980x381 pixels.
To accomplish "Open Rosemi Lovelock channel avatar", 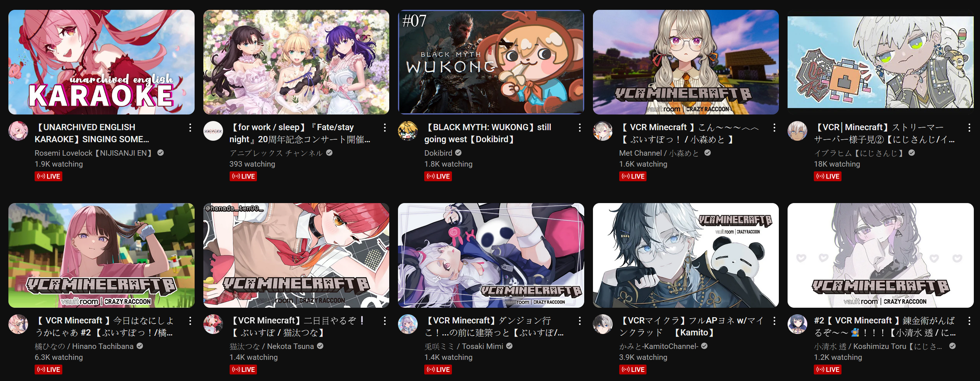I will point(18,131).
